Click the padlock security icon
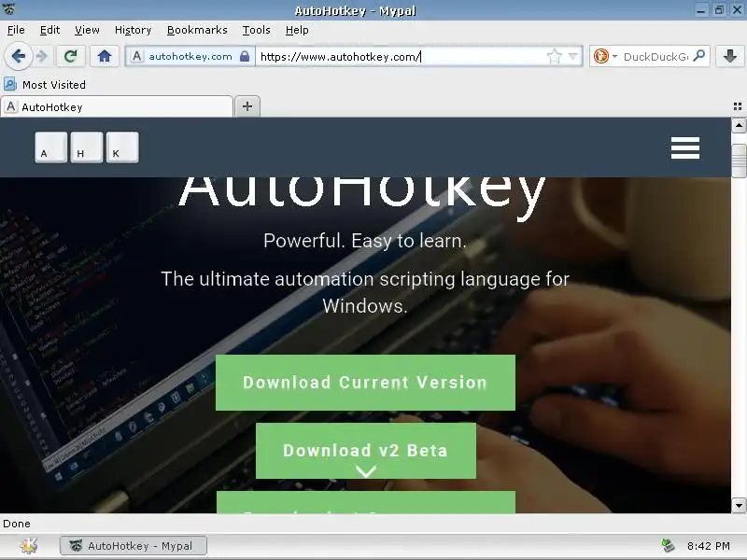The image size is (747, 560). click(245, 56)
